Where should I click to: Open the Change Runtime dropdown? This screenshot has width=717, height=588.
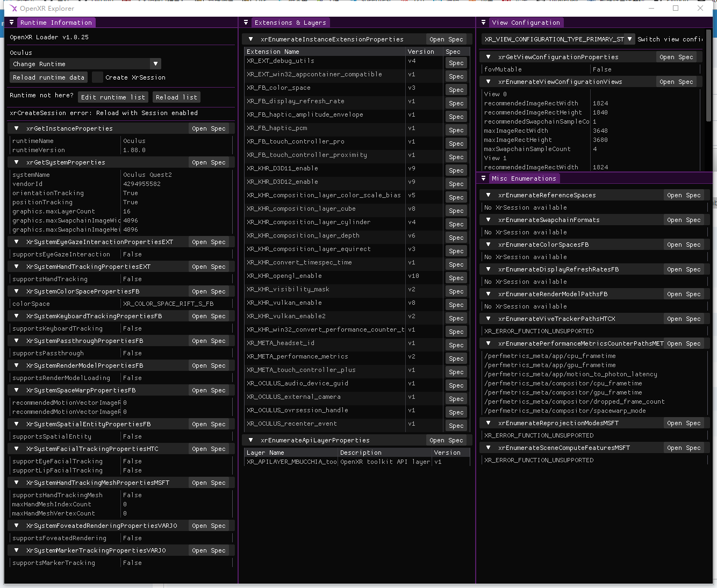coord(85,64)
